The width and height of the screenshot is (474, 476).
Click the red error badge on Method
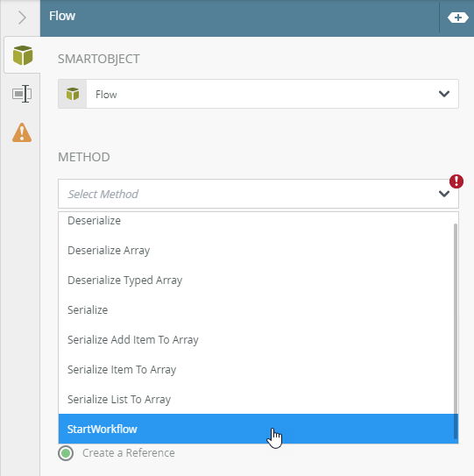click(456, 181)
